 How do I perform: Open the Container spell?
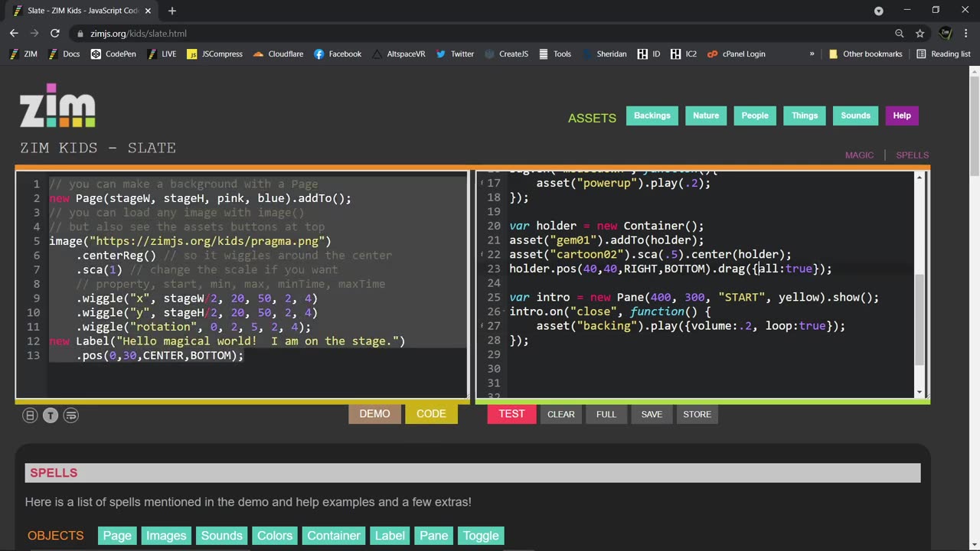coord(333,536)
